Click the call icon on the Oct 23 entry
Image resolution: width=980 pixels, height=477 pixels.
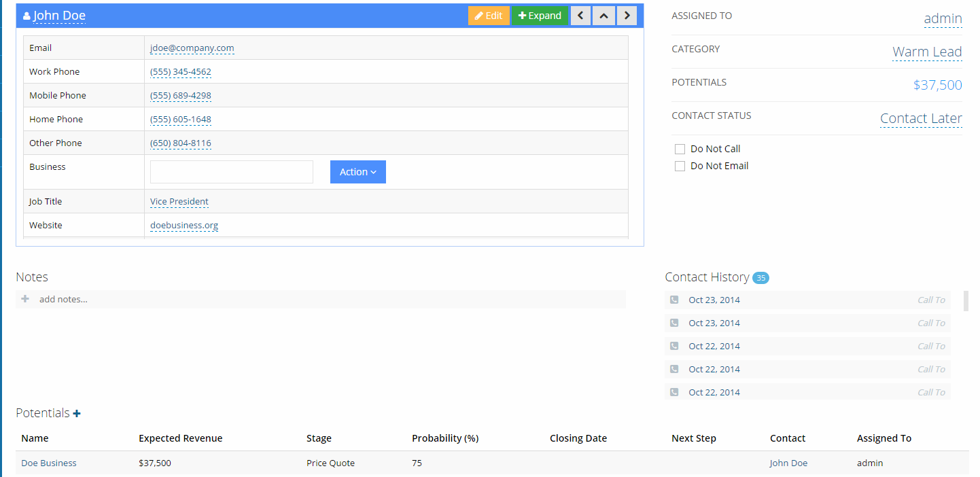(x=673, y=299)
